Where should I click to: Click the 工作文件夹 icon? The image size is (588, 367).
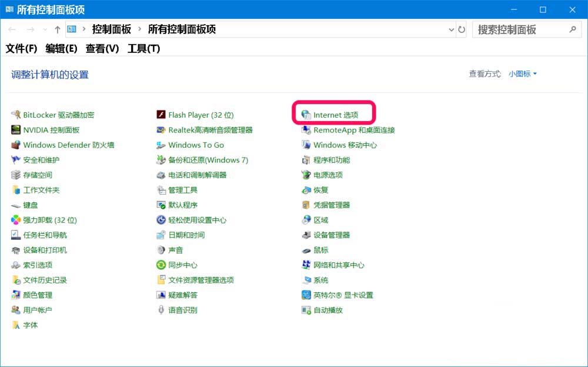(x=16, y=190)
